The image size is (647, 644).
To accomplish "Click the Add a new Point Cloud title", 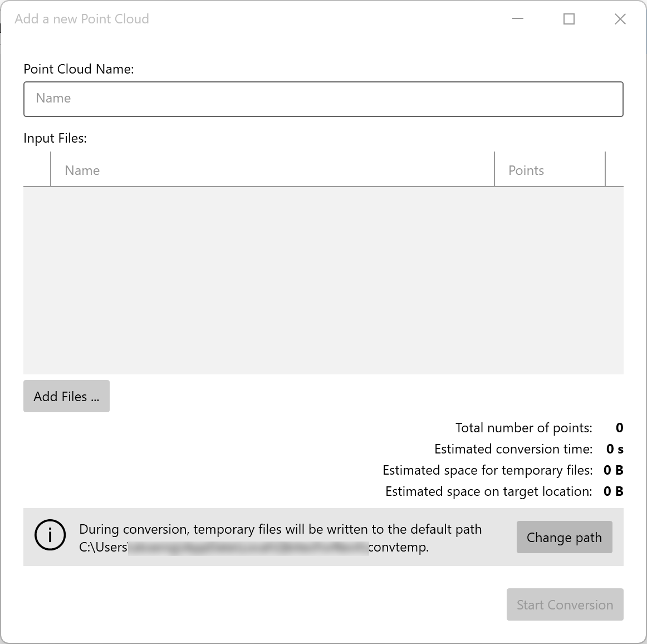I will click(82, 19).
